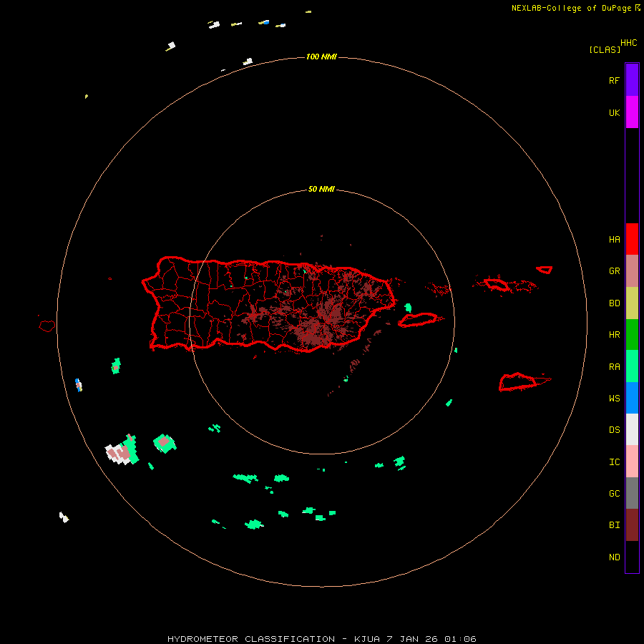This screenshot has height=644, width=644.
Task: Click the RF legend label
Action: [614, 80]
